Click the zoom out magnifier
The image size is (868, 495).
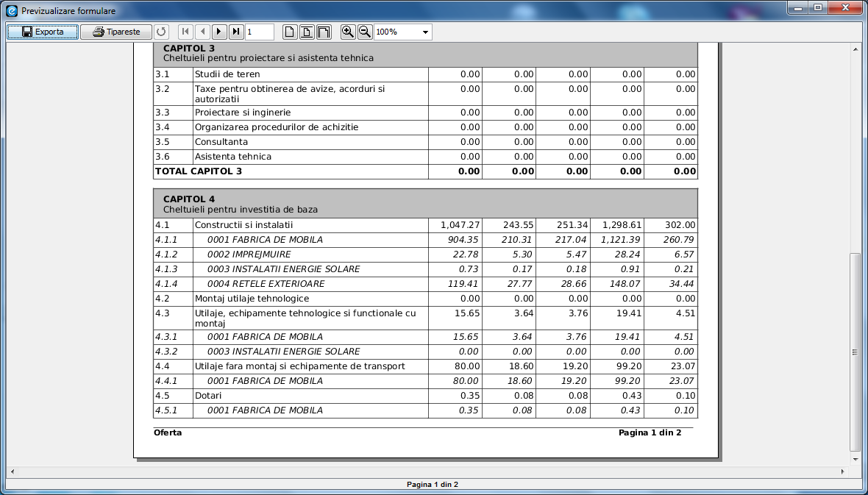365,32
